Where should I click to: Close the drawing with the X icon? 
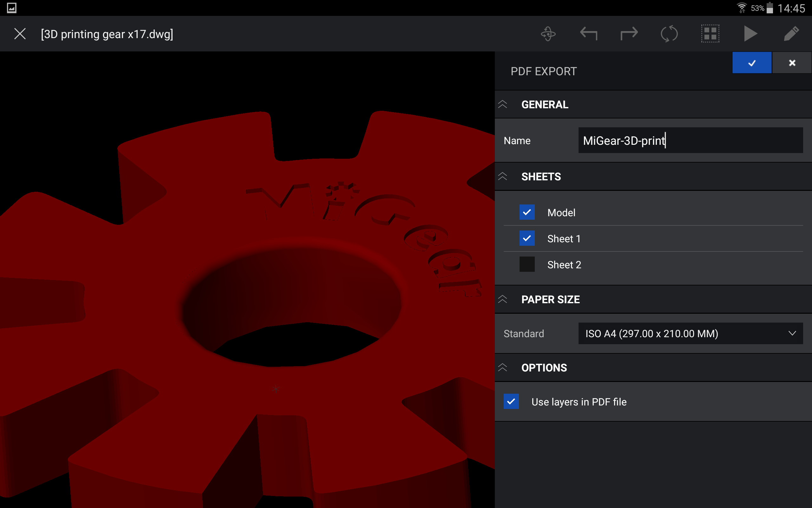coord(20,34)
